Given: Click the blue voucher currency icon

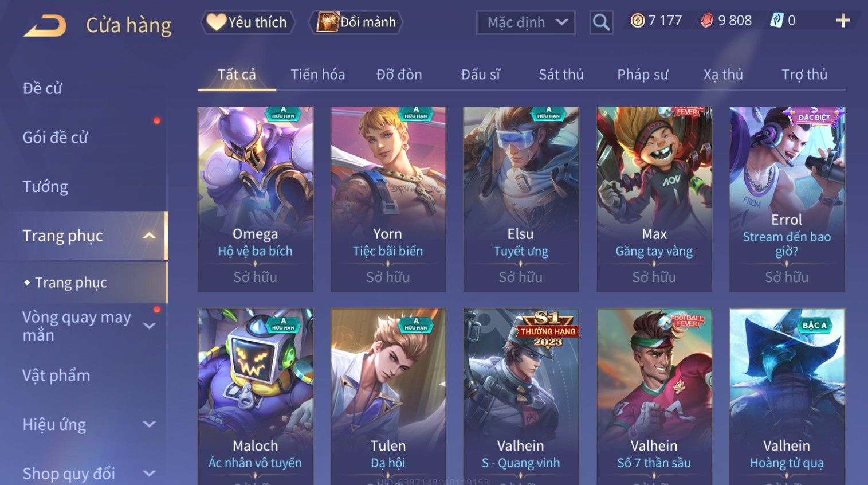Looking at the screenshot, I should [776, 21].
